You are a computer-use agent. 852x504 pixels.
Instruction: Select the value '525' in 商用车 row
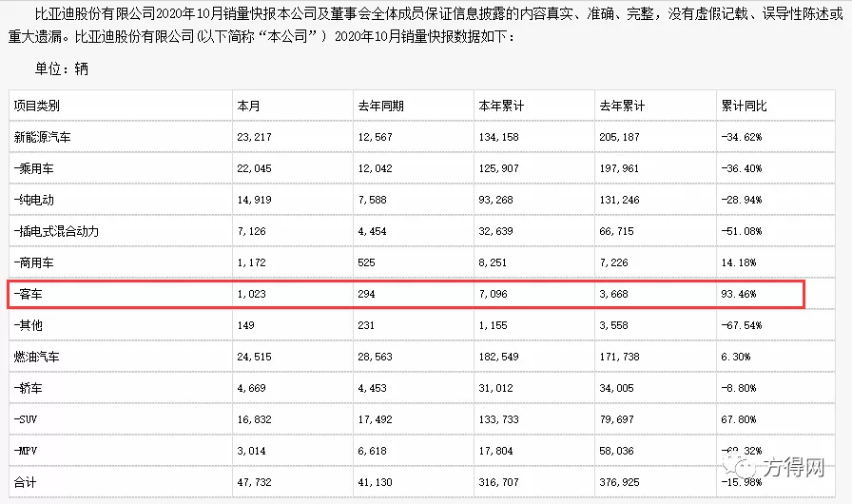(x=366, y=262)
